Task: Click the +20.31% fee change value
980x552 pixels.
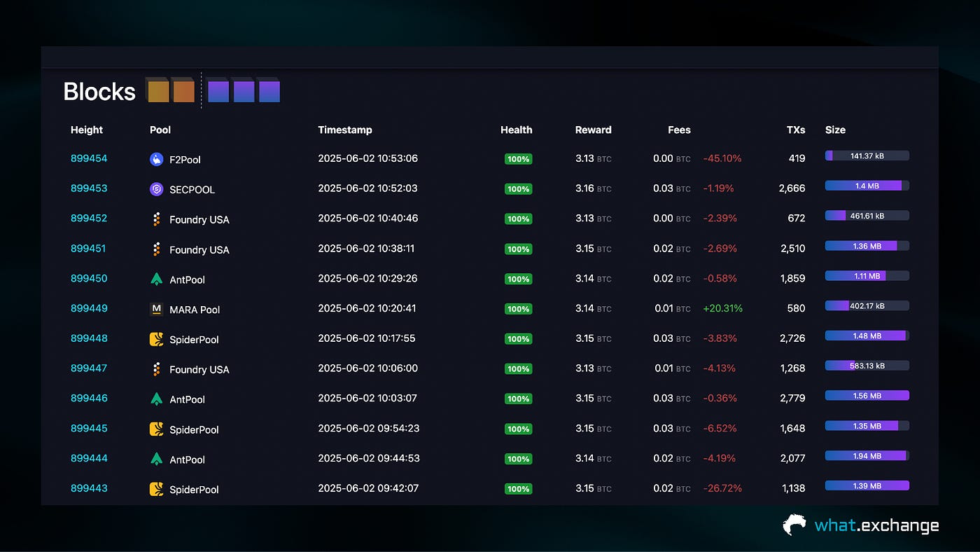Action: coord(723,308)
